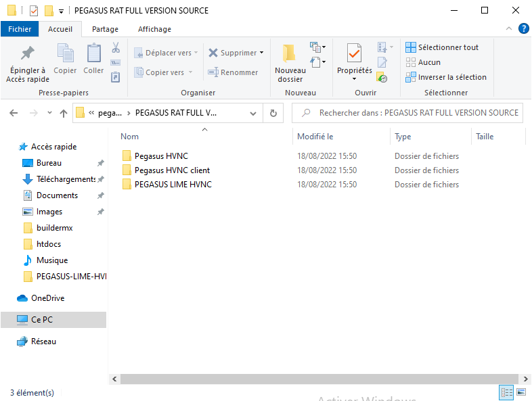This screenshot has width=532, height=401.
Task: Click the pega... breadcrumb segment
Action: [110, 113]
